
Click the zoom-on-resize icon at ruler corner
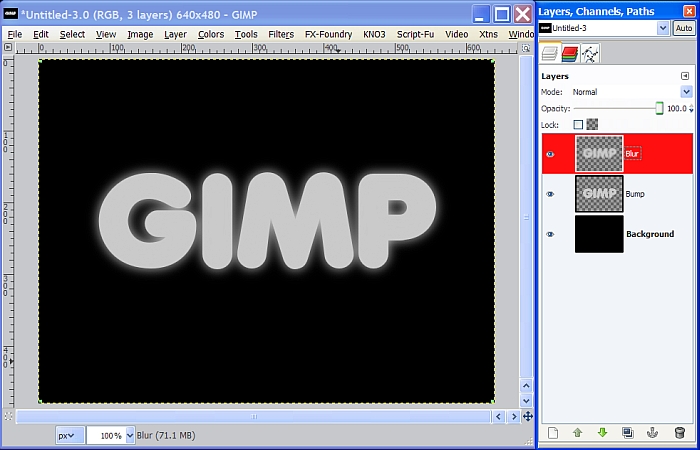[x=526, y=48]
